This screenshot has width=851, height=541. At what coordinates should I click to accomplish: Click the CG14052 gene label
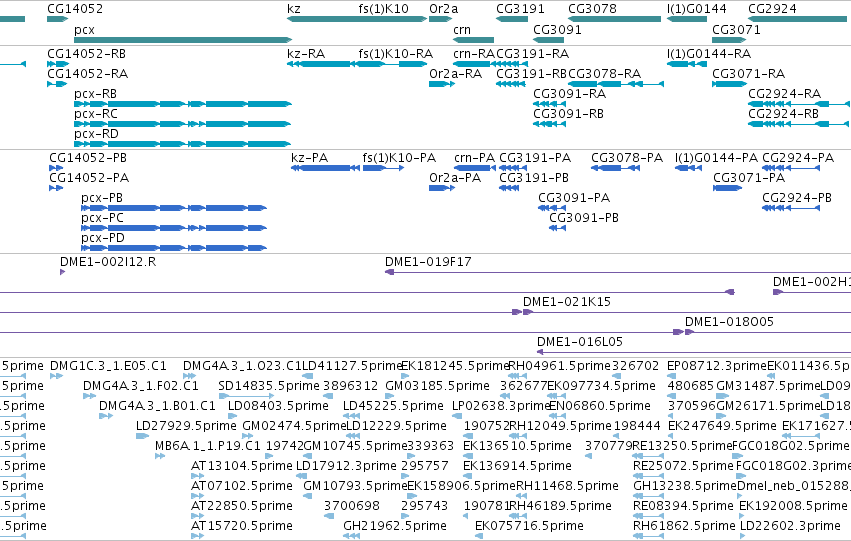coord(75,9)
